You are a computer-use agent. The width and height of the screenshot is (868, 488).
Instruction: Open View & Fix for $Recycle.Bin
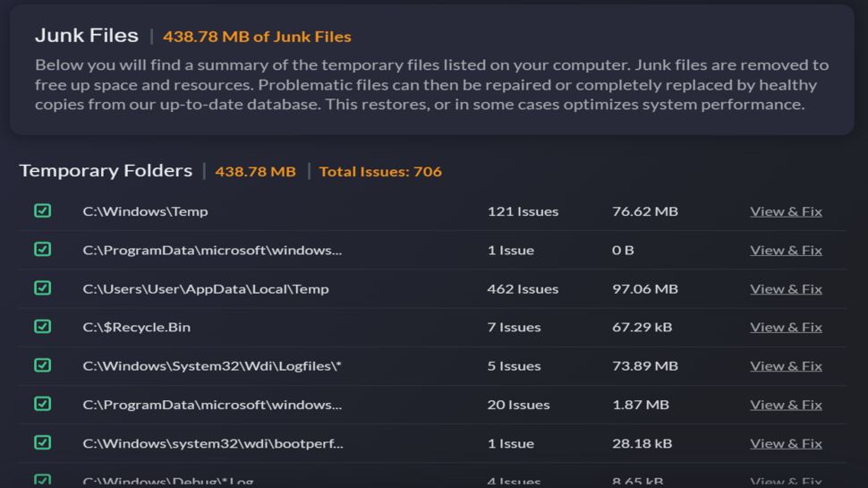[x=786, y=328]
